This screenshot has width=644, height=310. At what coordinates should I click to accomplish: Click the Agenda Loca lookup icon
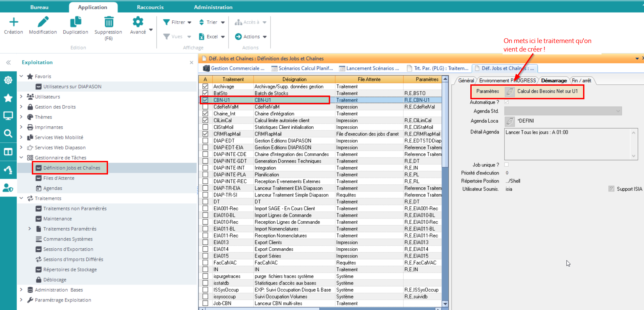click(510, 121)
